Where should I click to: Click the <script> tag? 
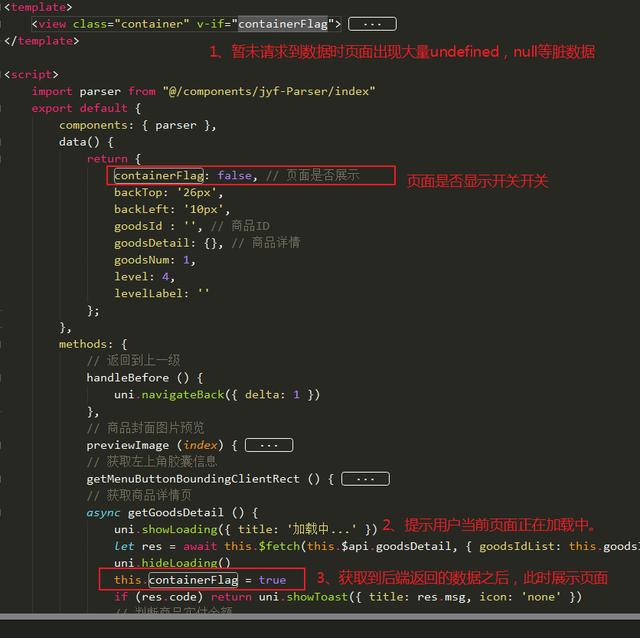pyautogui.click(x=31, y=75)
